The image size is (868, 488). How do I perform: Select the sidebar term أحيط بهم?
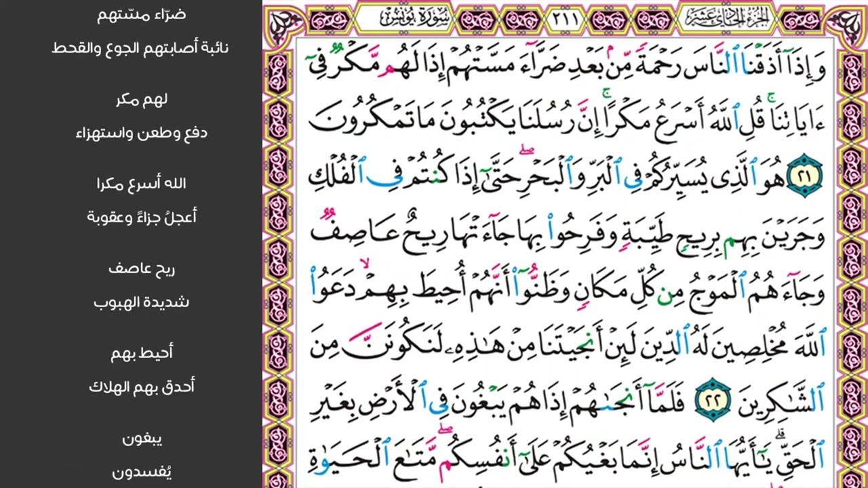(x=141, y=353)
